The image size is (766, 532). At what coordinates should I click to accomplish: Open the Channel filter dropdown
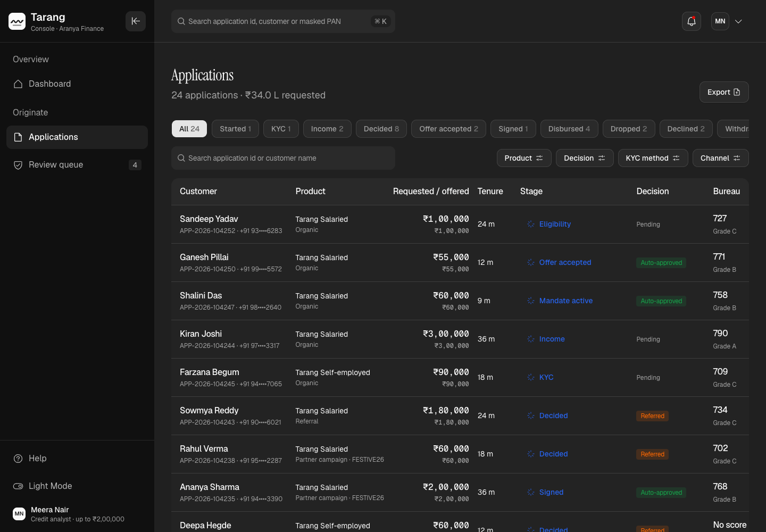[720, 158]
